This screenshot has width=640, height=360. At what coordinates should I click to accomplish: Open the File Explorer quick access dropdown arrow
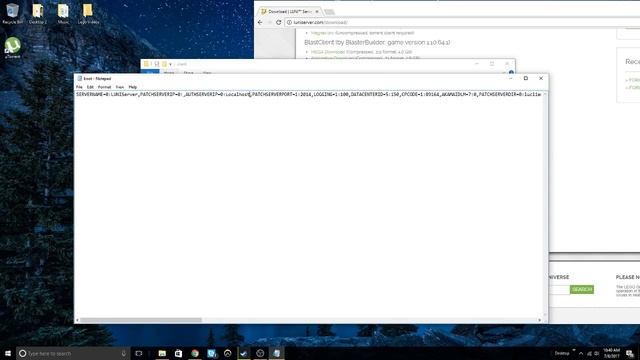click(170, 64)
